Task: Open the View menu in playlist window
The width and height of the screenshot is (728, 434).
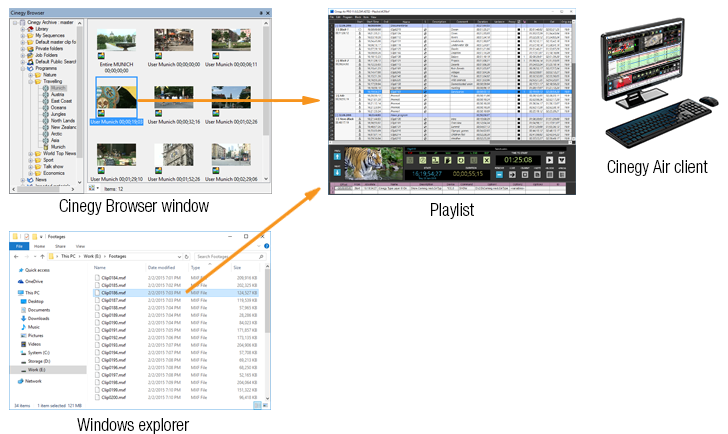Action: pos(373,17)
